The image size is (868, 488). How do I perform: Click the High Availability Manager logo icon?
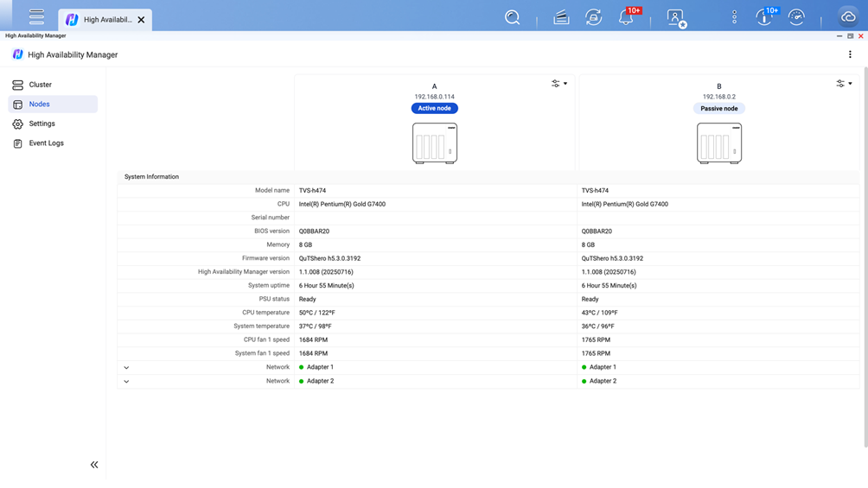click(x=17, y=54)
